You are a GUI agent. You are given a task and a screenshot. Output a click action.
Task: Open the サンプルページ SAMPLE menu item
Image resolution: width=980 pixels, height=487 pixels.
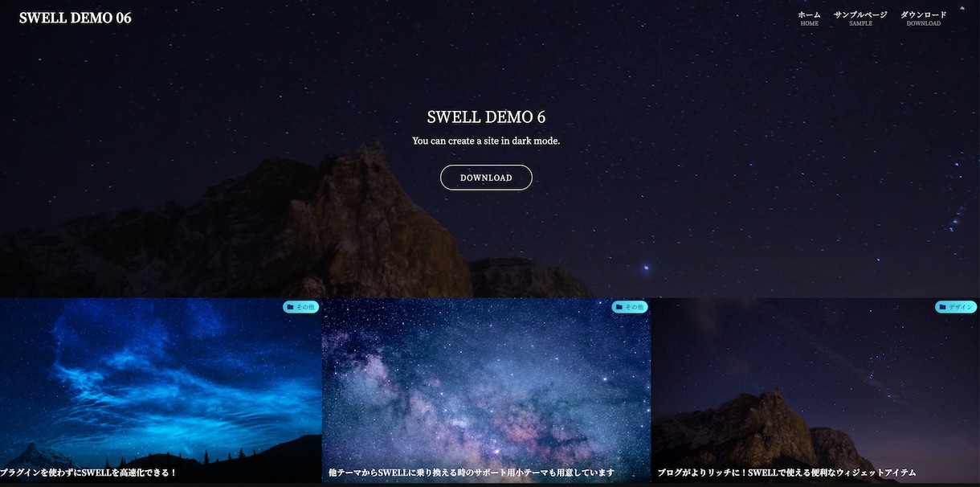click(860, 18)
